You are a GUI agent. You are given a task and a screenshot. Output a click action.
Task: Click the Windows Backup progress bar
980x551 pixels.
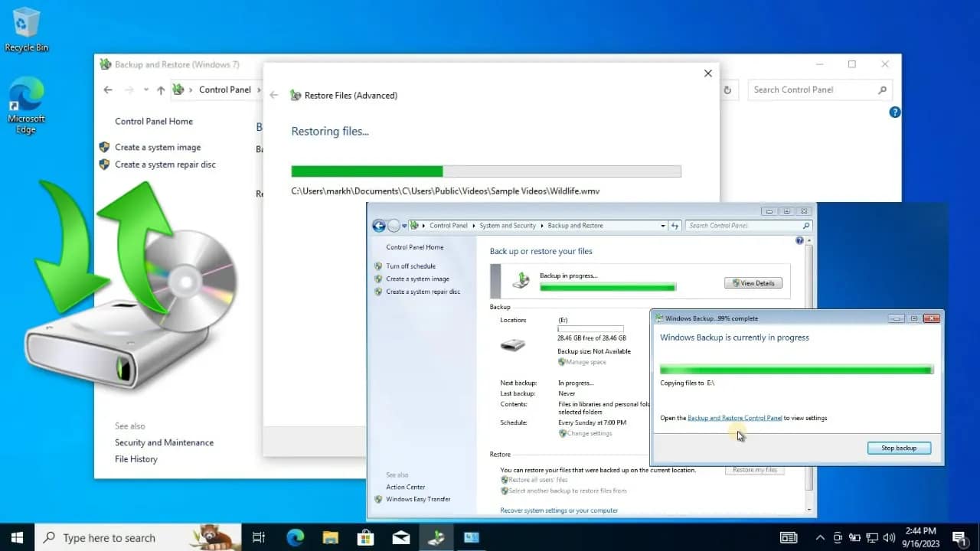(x=796, y=369)
